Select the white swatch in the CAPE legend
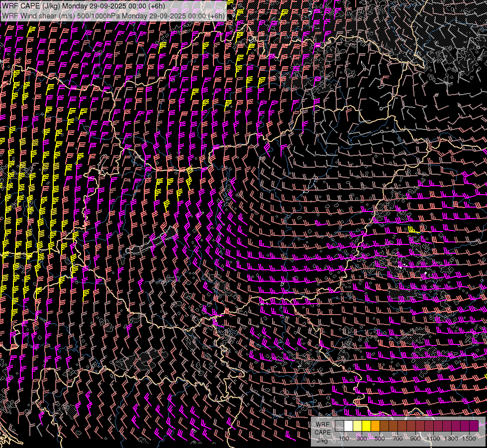Image resolution: width=487 pixels, height=448 pixels. 348,426
